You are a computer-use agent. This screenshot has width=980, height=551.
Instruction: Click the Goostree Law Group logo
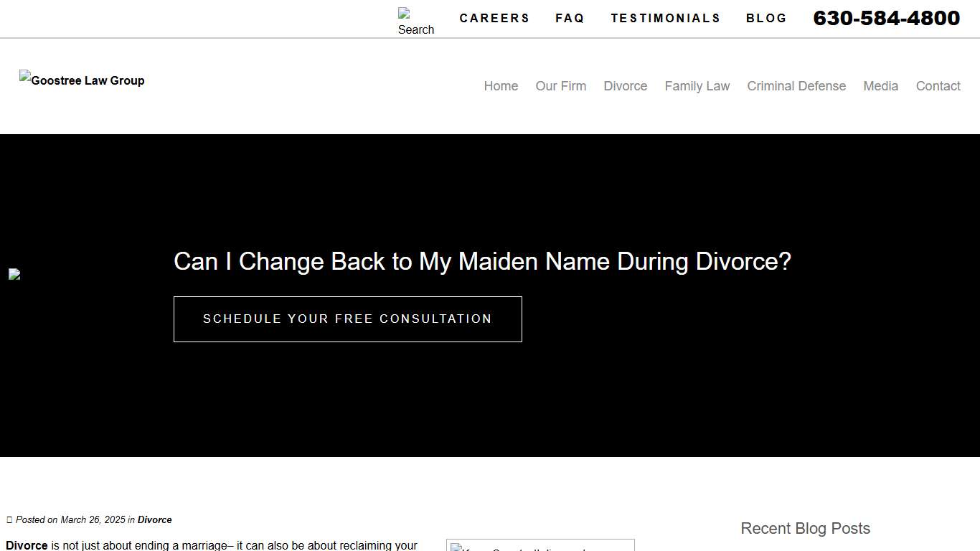click(81, 80)
